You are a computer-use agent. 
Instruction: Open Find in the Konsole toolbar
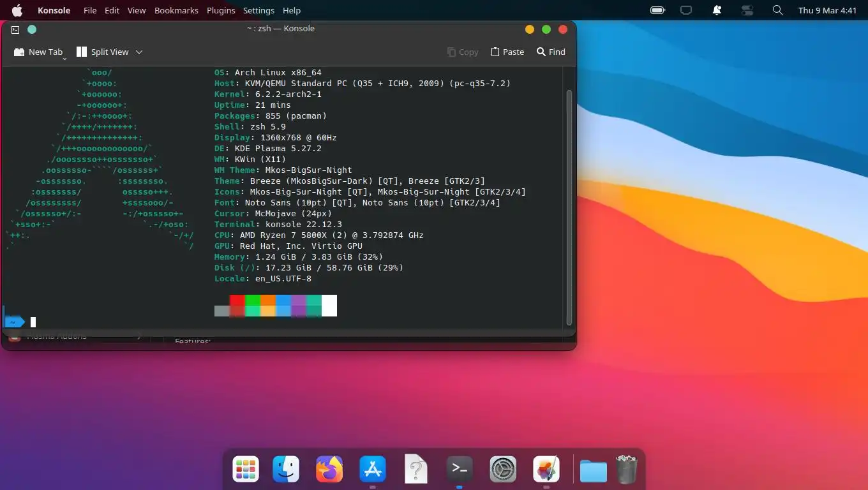click(x=551, y=52)
